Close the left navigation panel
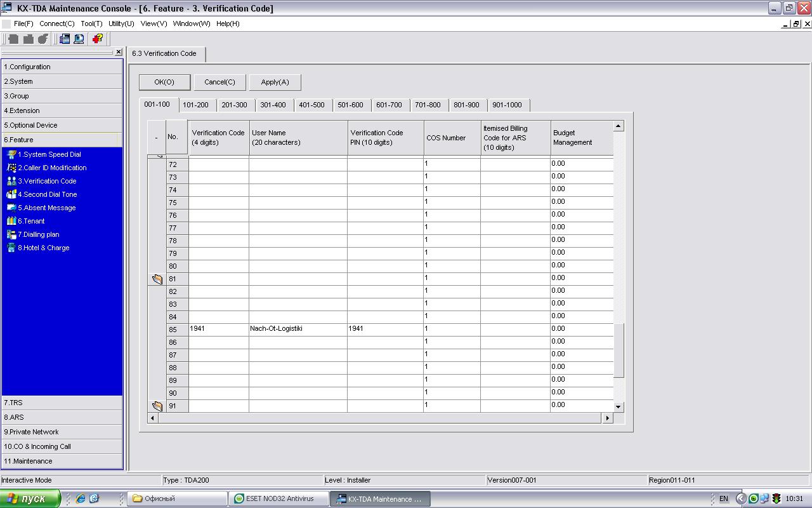Screen dimensions: 812x508 point(119,52)
